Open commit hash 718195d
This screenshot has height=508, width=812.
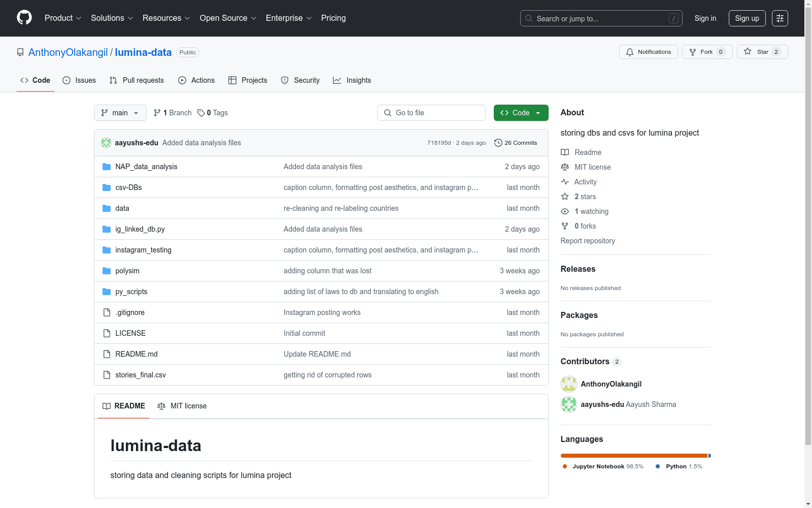[439, 143]
